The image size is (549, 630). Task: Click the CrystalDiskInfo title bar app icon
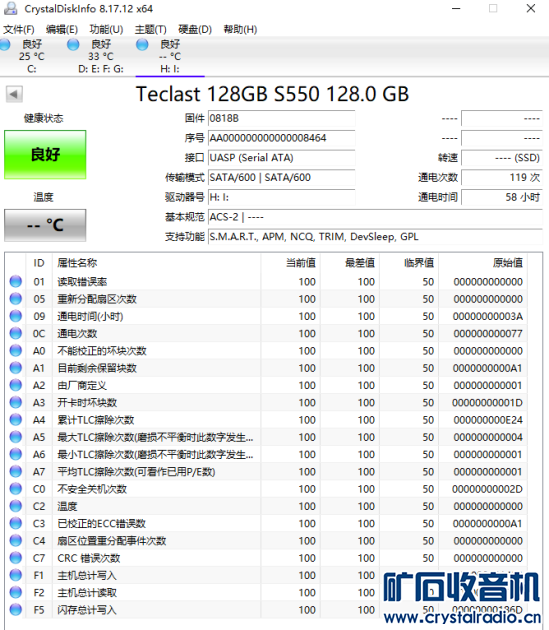pos(11,8)
